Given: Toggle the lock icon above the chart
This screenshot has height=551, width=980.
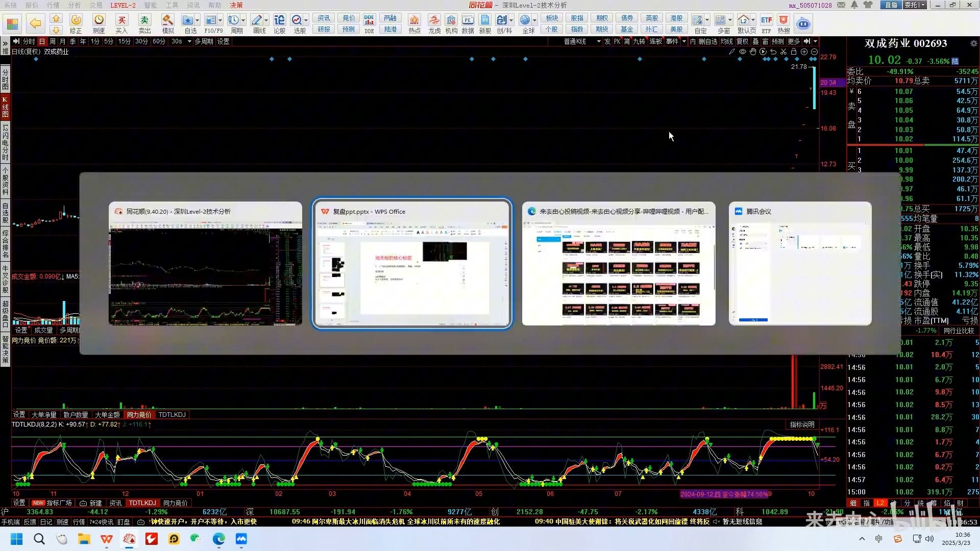Looking at the screenshot, I should 794,52.
